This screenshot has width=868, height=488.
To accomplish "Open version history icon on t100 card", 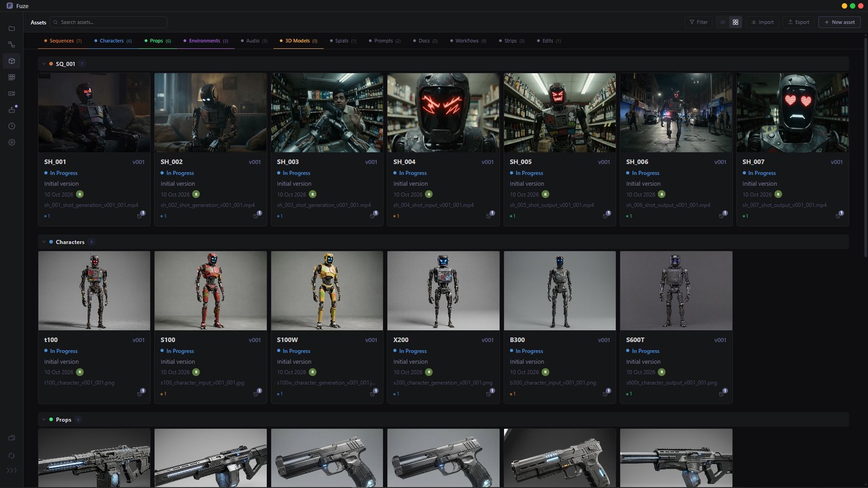I will 141,393.
